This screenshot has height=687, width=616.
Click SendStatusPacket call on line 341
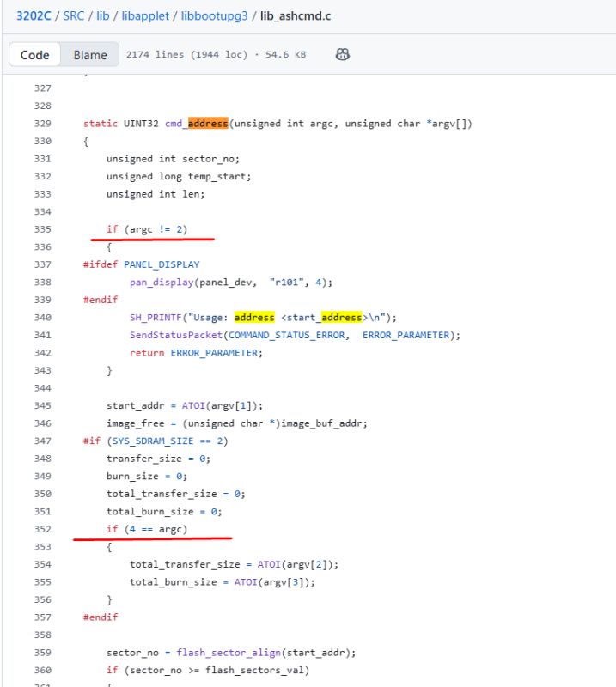click(x=295, y=335)
